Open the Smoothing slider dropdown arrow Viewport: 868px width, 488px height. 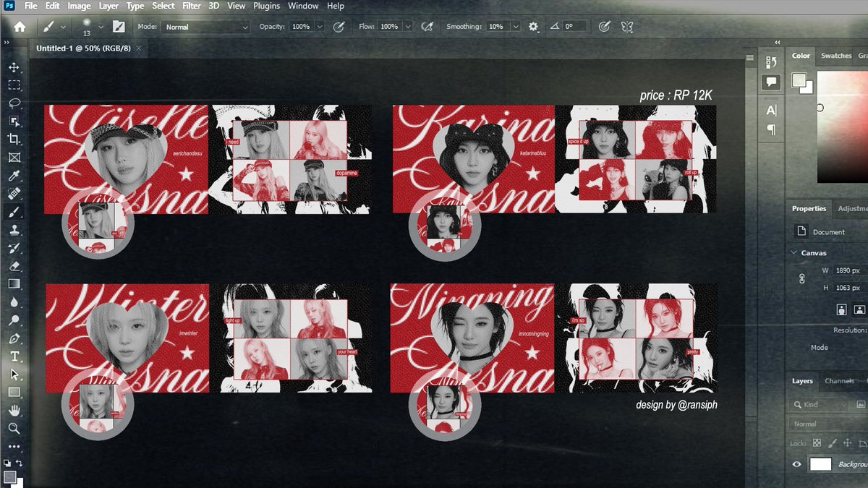[515, 26]
